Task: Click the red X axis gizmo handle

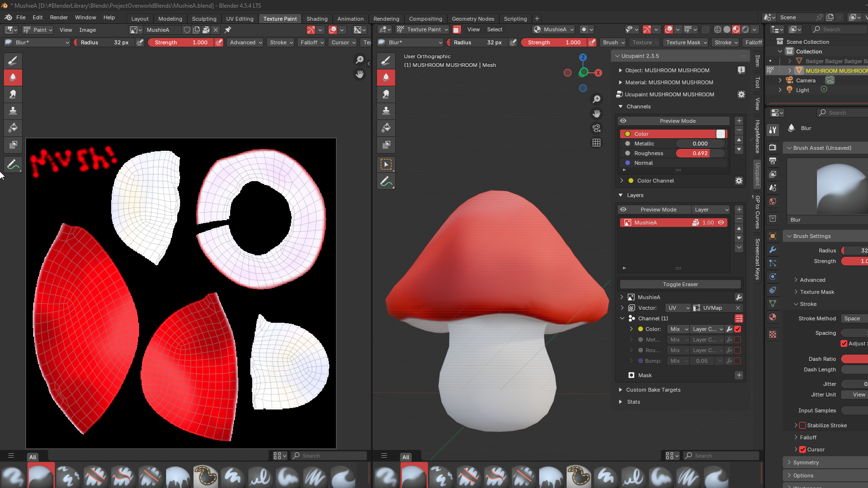Action: (598, 73)
